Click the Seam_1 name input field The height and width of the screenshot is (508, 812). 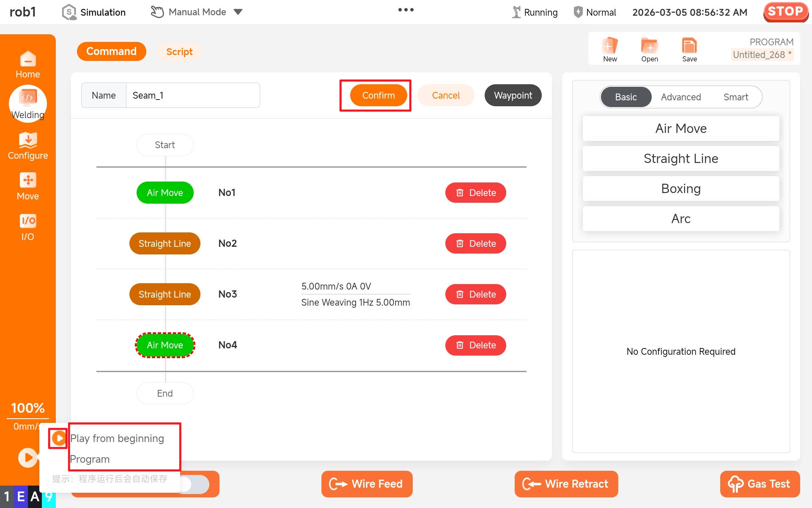click(x=192, y=95)
